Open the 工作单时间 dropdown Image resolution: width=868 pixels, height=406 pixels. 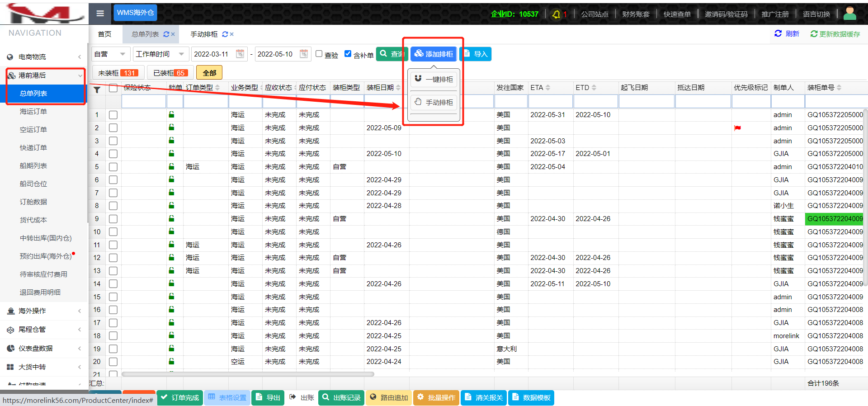160,54
